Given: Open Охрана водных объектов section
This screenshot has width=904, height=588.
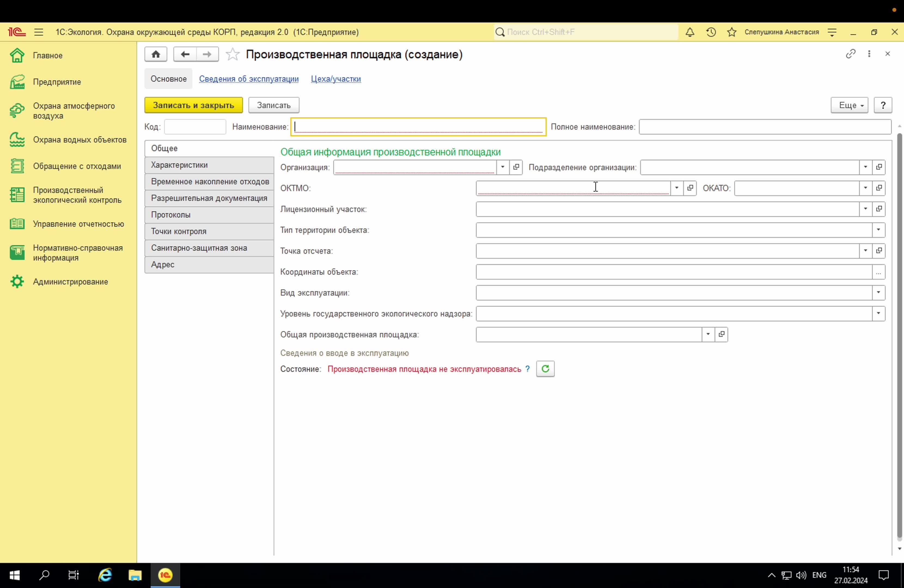Looking at the screenshot, I should point(68,140).
